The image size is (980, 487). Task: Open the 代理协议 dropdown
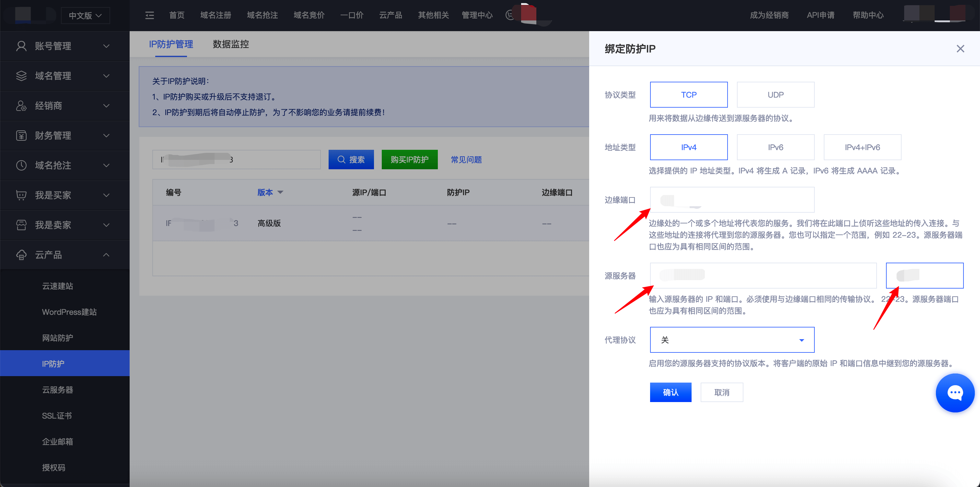(x=732, y=340)
